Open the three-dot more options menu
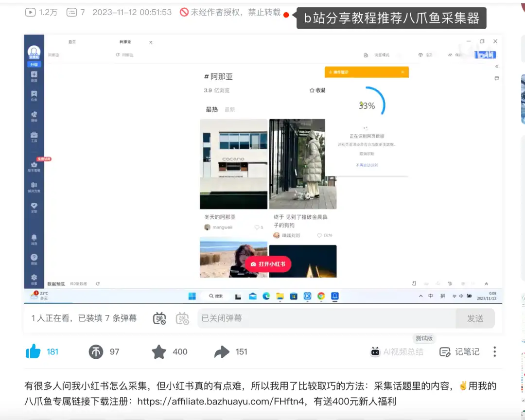Viewport: 525px width, 420px height. [494, 351]
